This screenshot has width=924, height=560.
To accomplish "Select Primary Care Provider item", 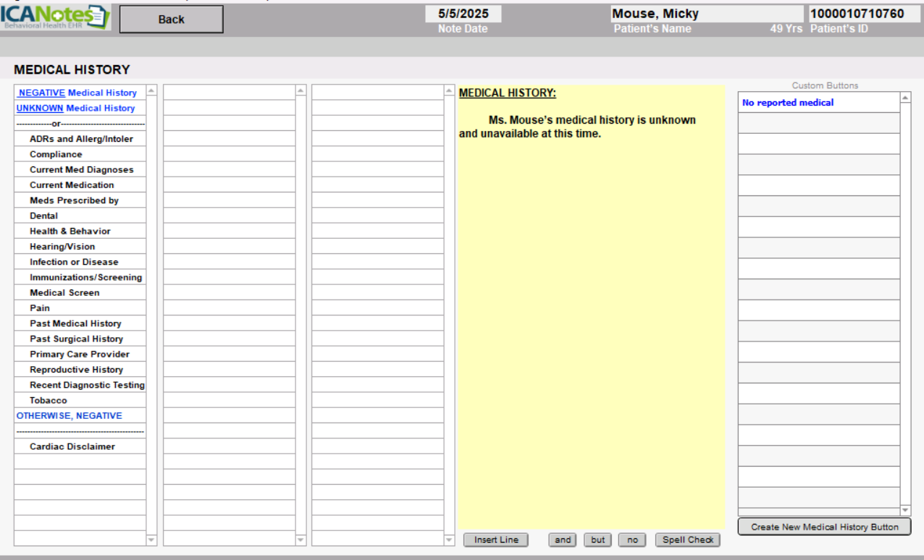I will click(80, 354).
